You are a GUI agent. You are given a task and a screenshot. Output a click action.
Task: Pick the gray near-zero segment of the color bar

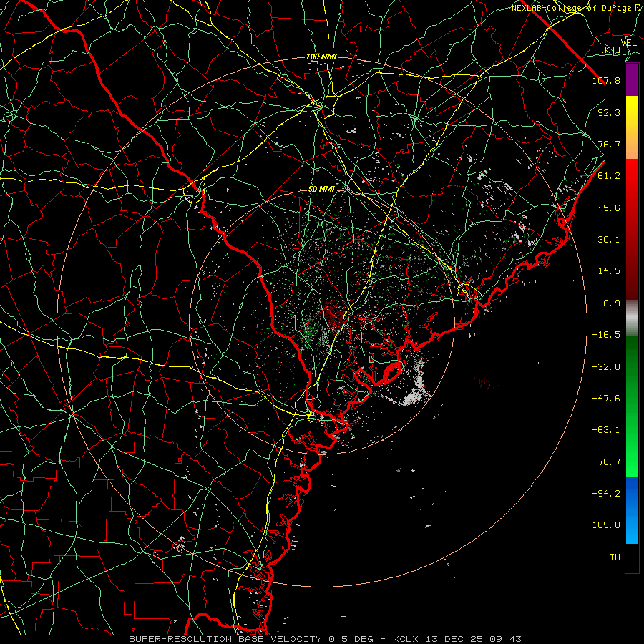(x=632, y=318)
